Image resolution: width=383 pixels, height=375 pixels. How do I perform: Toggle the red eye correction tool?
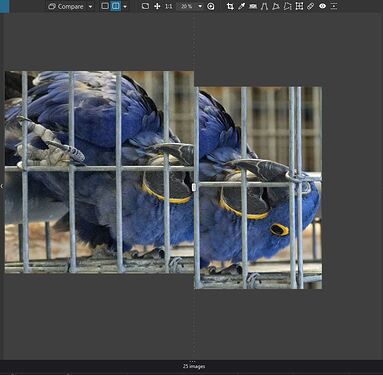[322, 6]
